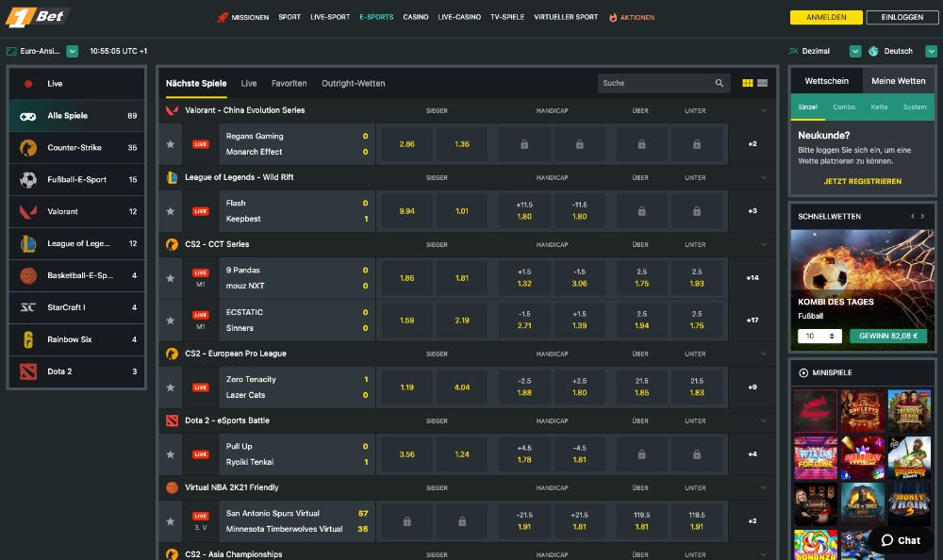Screen dimensions: 943x560
Task: Collapse Virtual NBA 2K21 Friendly section
Action: [763, 487]
